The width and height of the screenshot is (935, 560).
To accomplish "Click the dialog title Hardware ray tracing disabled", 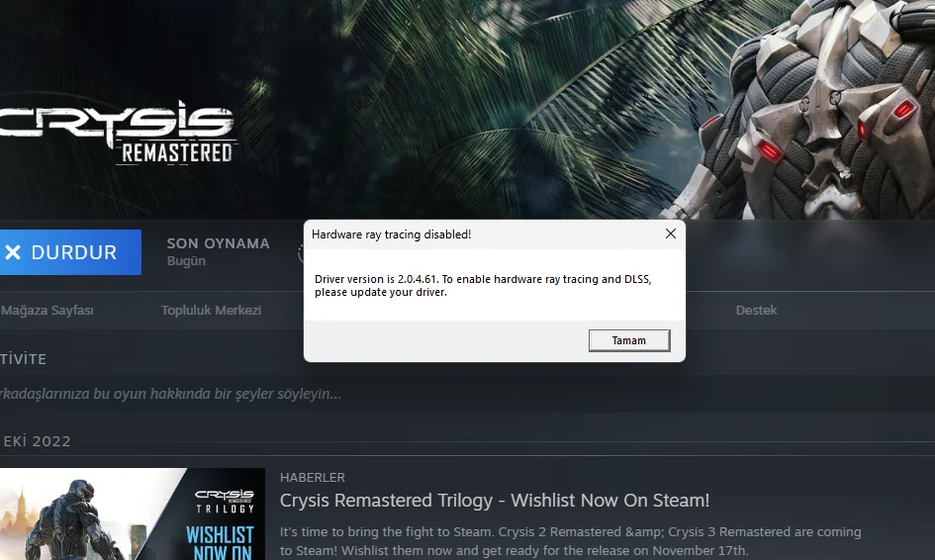I will tap(391, 234).
